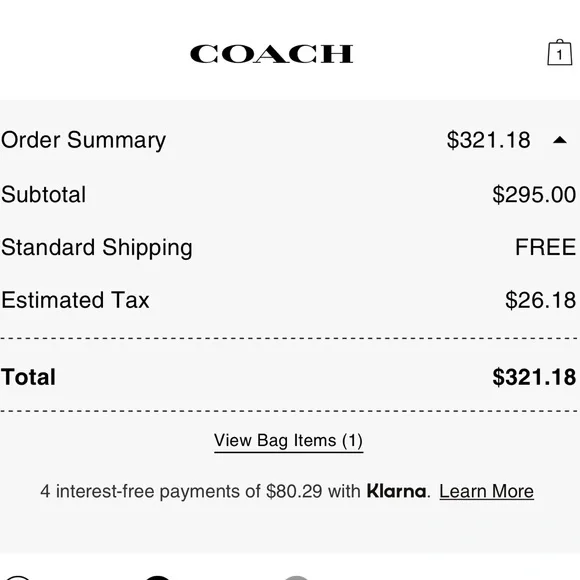Click the $26.18 tax amount
Image resolution: width=580 pixels, height=580 pixels.
(x=540, y=300)
